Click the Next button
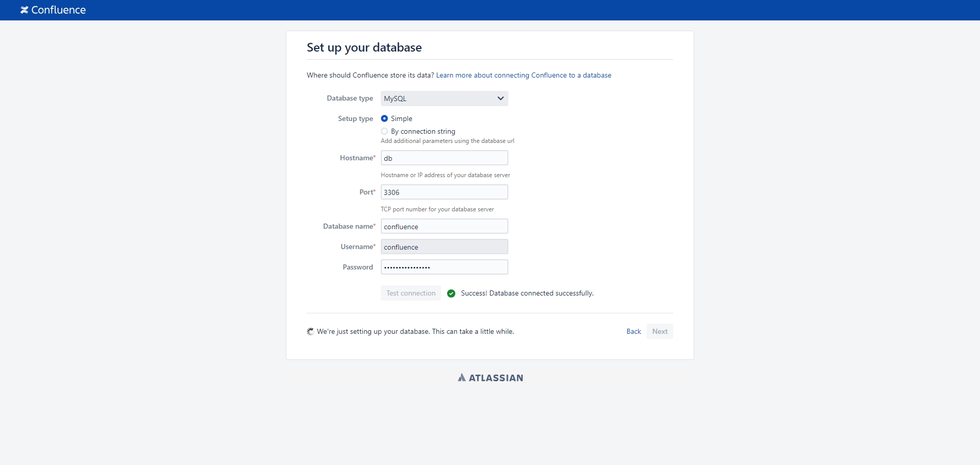Image resolution: width=980 pixels, height=465 pixels. point(659,332)
